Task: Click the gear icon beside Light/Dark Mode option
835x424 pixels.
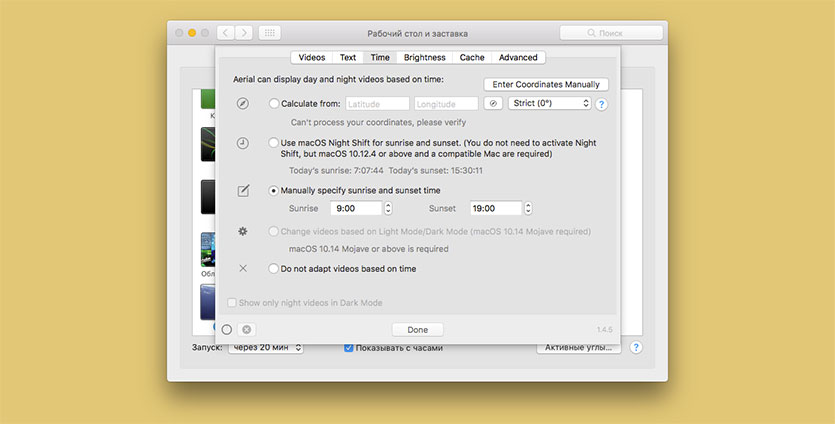Action: point(242,231)
